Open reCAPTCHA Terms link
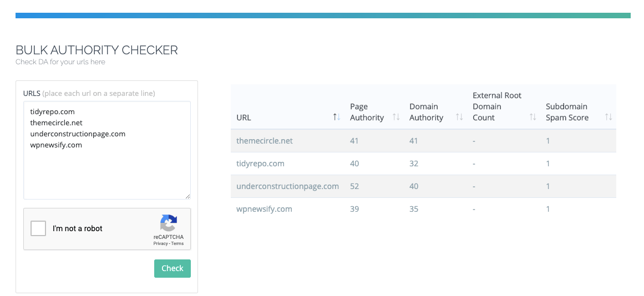644x296 pixels. click(178, 243)
